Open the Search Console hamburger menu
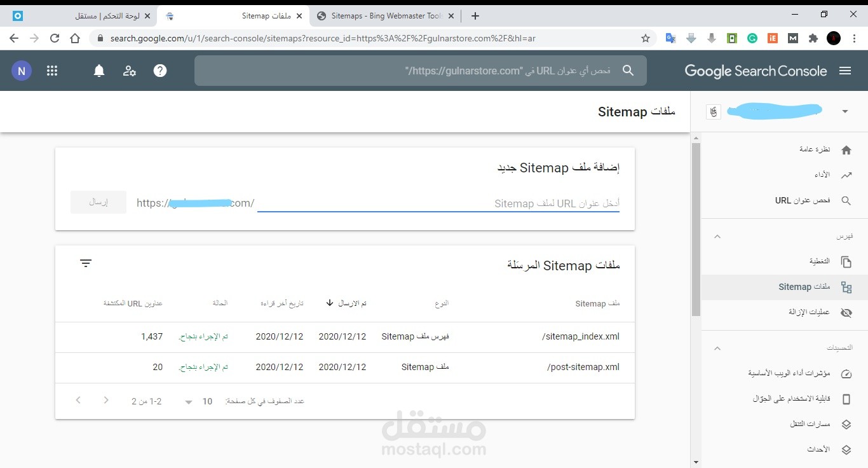 (x=845, y=71)
